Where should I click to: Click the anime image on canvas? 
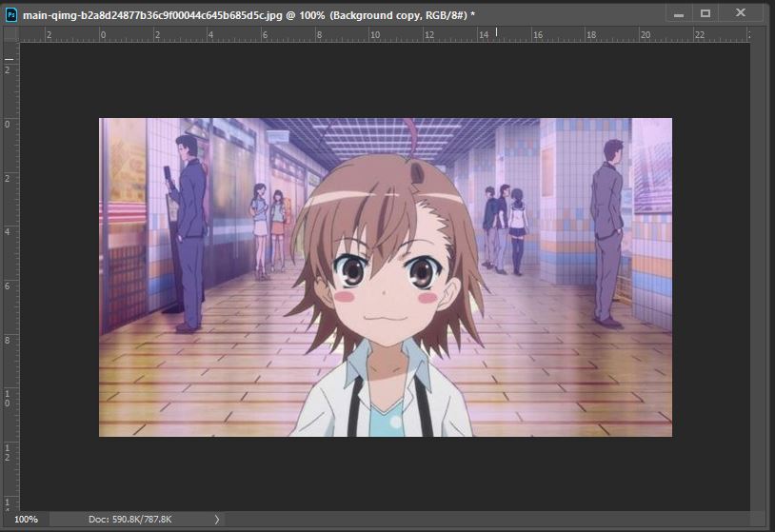tap(386, 277)
